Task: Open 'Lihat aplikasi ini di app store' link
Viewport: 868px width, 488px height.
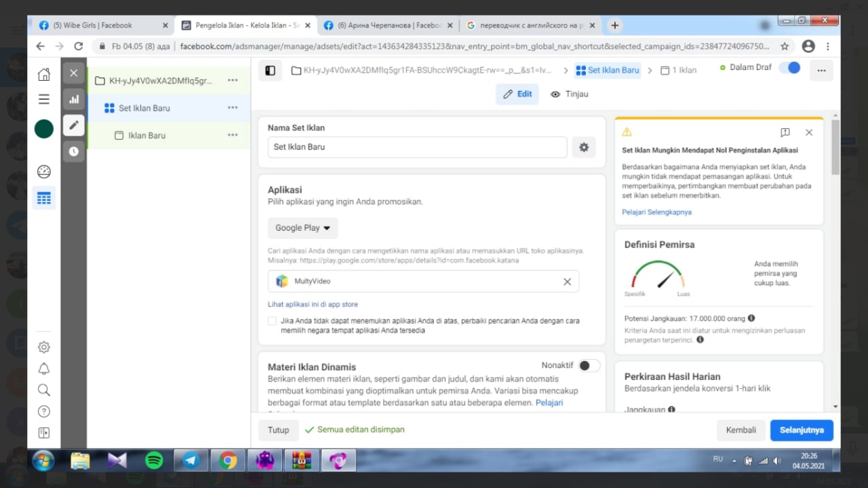Action: 313,304
